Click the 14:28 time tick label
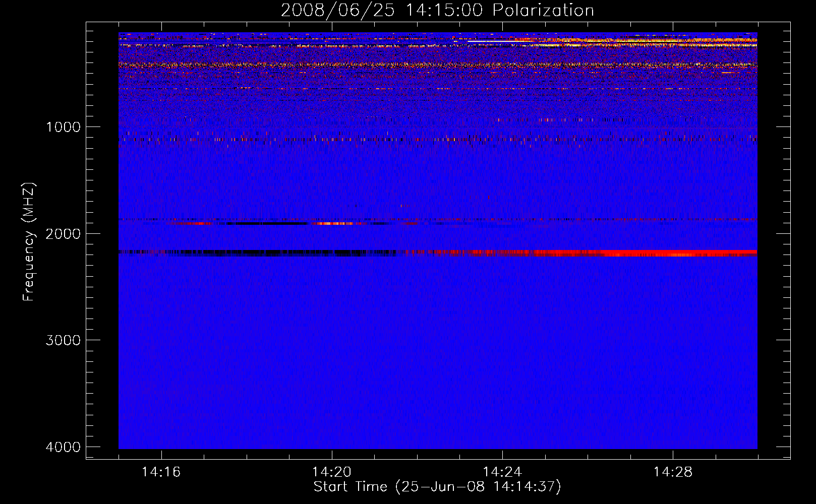Viewport: 816px width, 504px height. coord(673,472)
